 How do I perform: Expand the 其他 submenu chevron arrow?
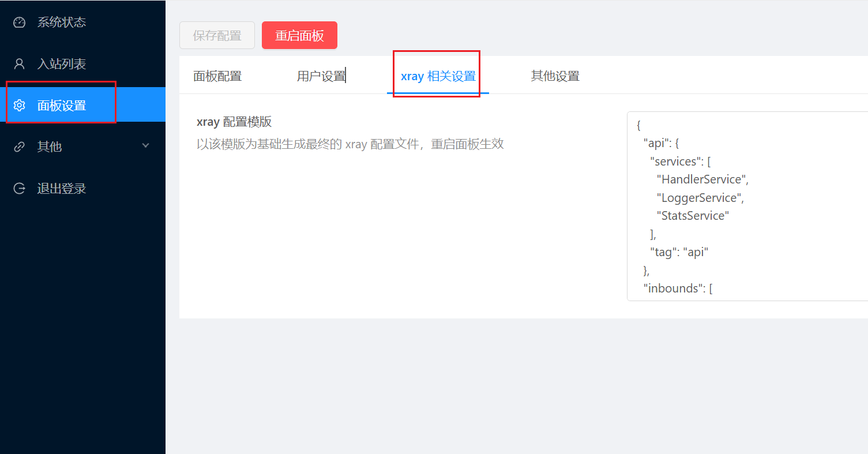(x=145, y=146)
